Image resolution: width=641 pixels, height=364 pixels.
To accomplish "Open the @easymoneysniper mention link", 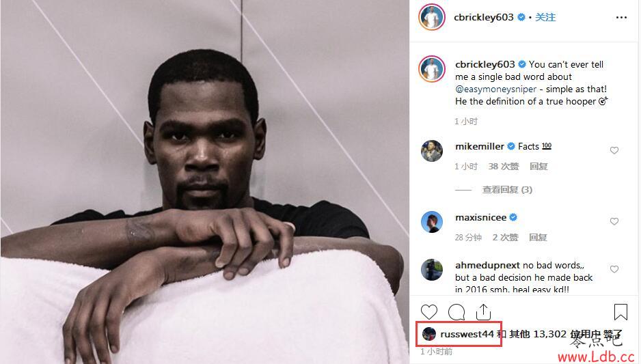I will (495, 89).
